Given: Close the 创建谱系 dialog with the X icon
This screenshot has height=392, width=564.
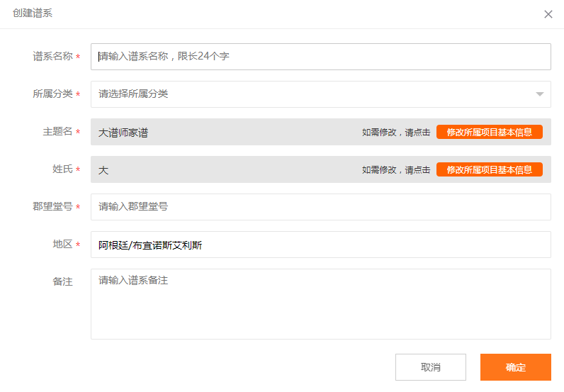Looking at the screenshot, I should [x=548, y=14].
